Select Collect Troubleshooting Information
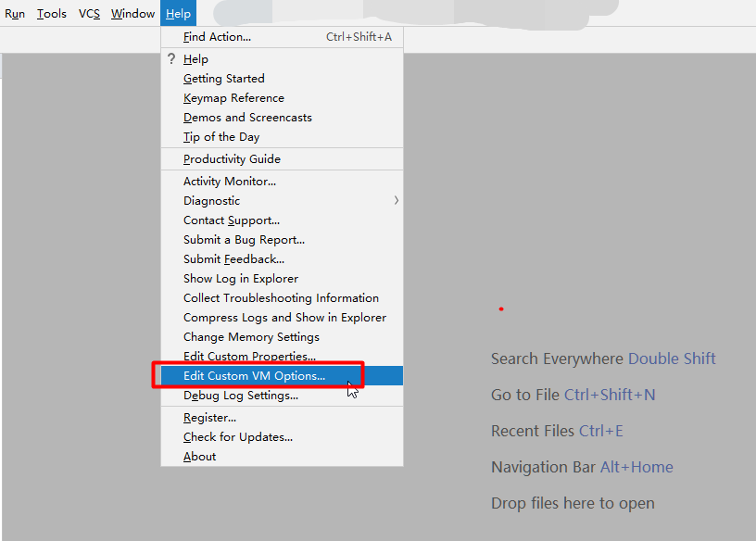The height and width of the screenshot is (541, 756). (x=282, y=298)
